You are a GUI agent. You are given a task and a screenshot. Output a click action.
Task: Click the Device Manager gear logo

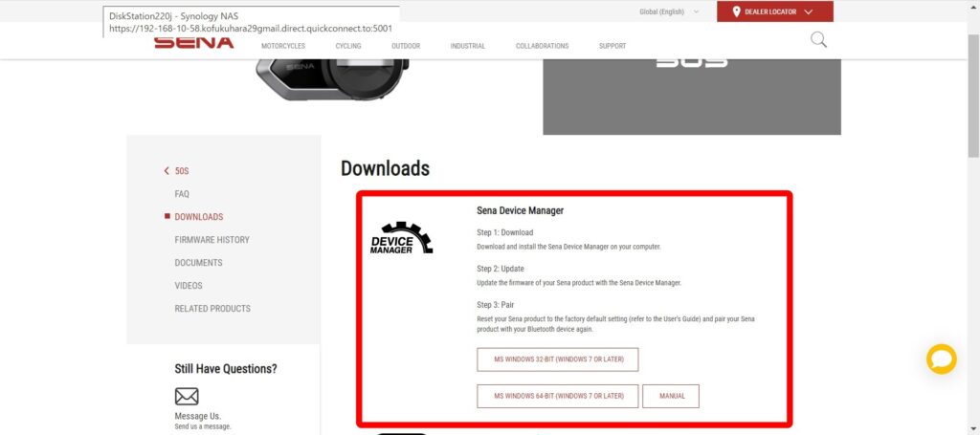[x=401, y=238]
